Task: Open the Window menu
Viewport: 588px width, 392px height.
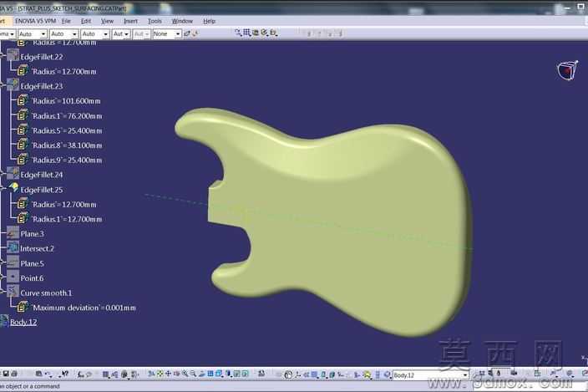Action: click(x=182, y=21)
